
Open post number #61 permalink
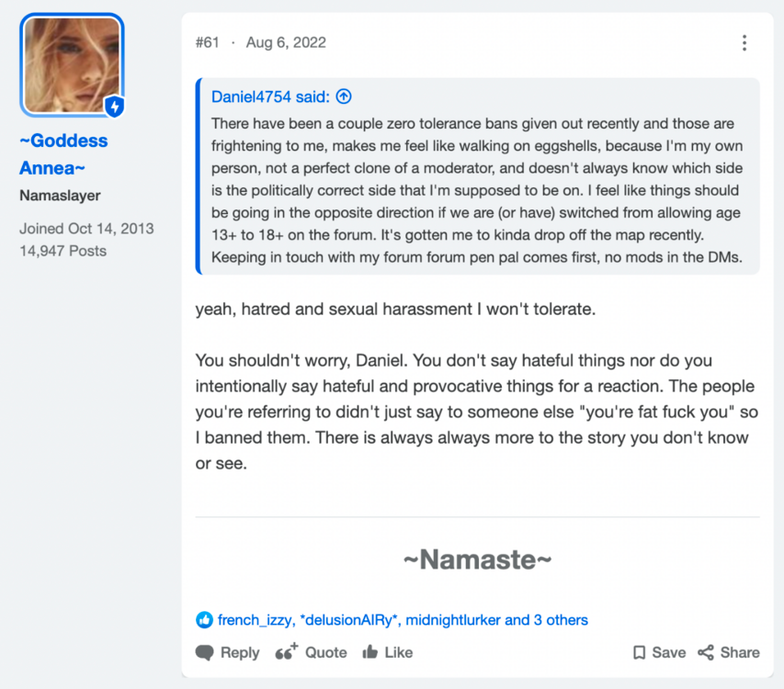(x=208, y=42)
